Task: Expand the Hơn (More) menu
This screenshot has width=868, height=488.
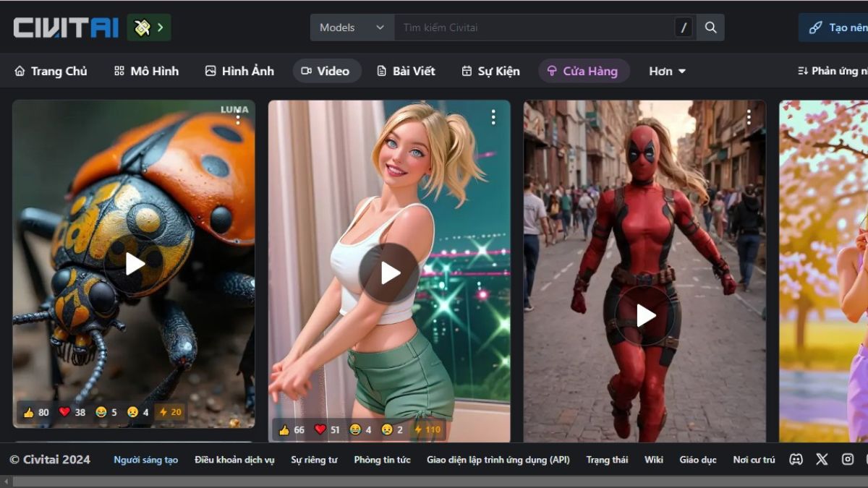Action: tap(667, 71)
